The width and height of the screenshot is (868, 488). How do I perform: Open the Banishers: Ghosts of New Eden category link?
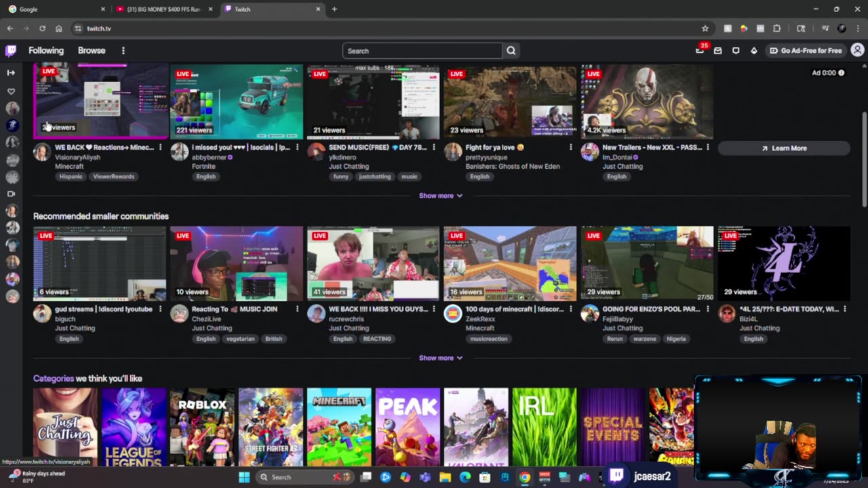[513, 166]
